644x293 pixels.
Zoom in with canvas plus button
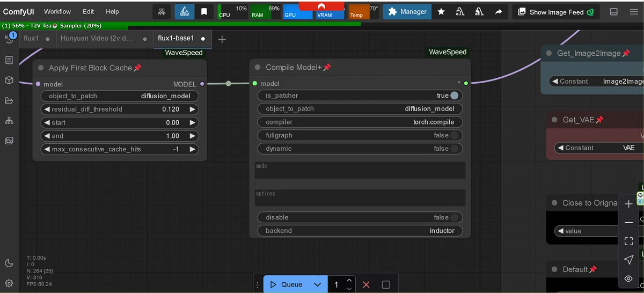coord(629,204)
